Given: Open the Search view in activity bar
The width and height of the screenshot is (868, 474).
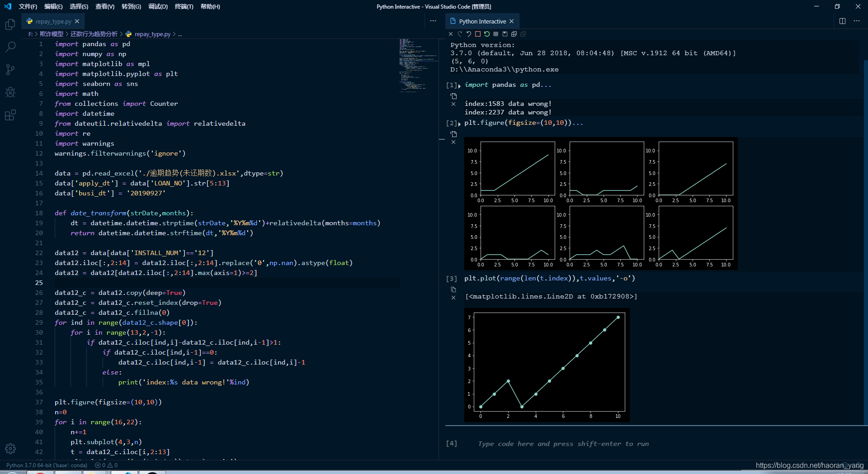Looking at the screenshot, I should click(10, 47).
